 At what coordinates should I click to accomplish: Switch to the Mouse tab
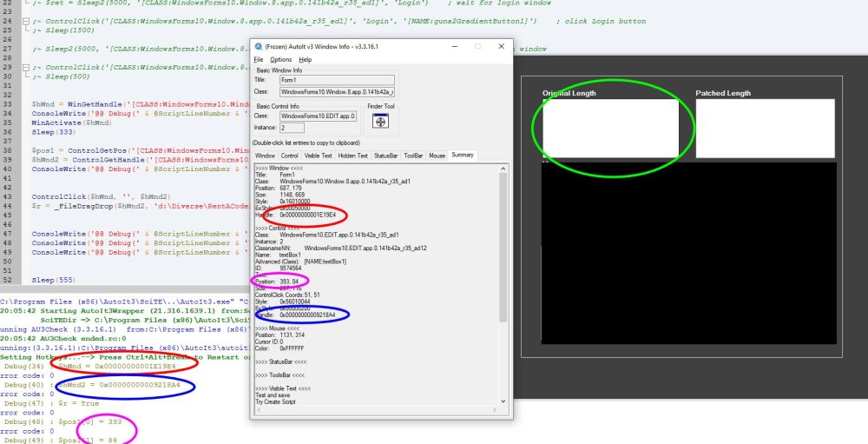coord(437,156)
